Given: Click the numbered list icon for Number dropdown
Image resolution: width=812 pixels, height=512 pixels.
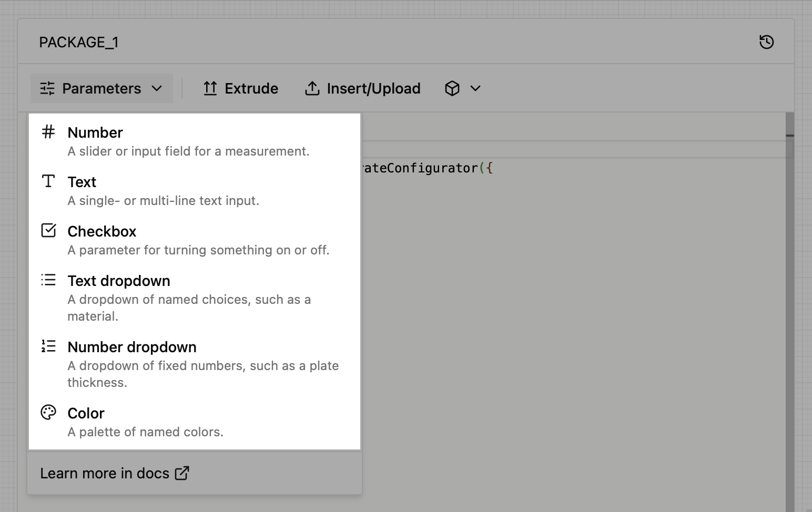Looking at the screenshot, I should (48, 346).
